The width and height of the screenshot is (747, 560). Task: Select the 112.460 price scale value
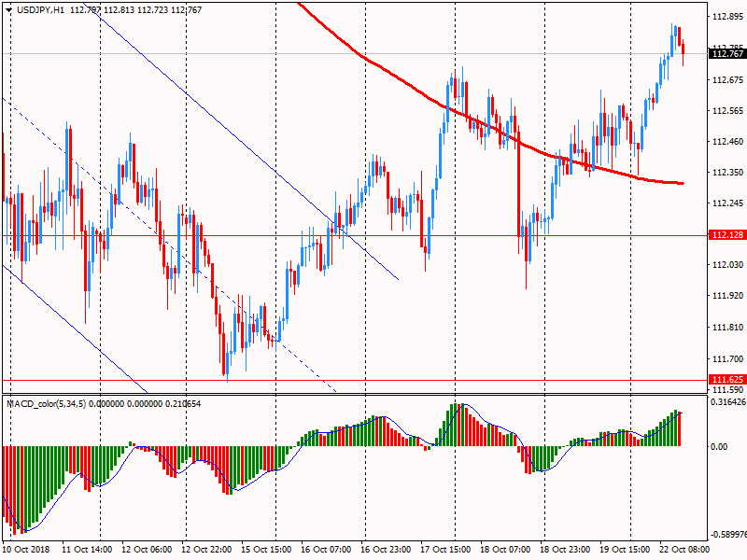(727, 142)
